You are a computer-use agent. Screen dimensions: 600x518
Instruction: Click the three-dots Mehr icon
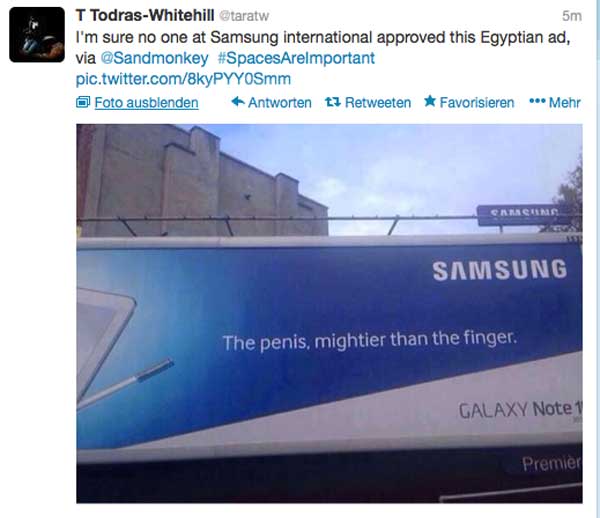pos(537,101)
